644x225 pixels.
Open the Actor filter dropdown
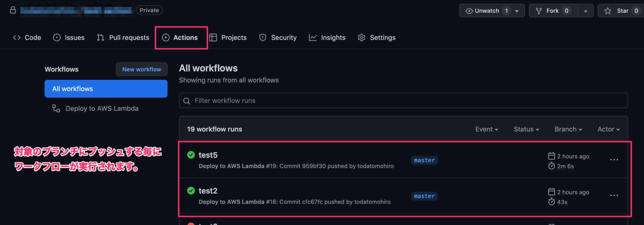(x=608, y=129)
